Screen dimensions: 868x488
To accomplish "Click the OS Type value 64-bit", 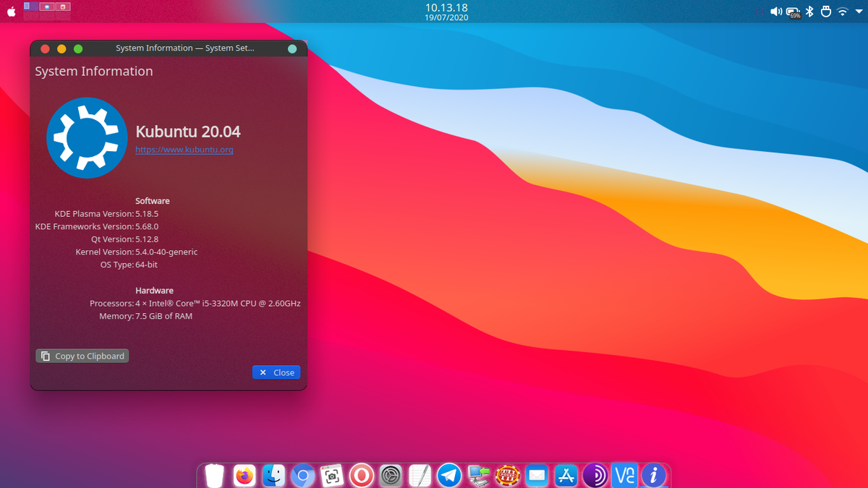I will tap(147, 265).
